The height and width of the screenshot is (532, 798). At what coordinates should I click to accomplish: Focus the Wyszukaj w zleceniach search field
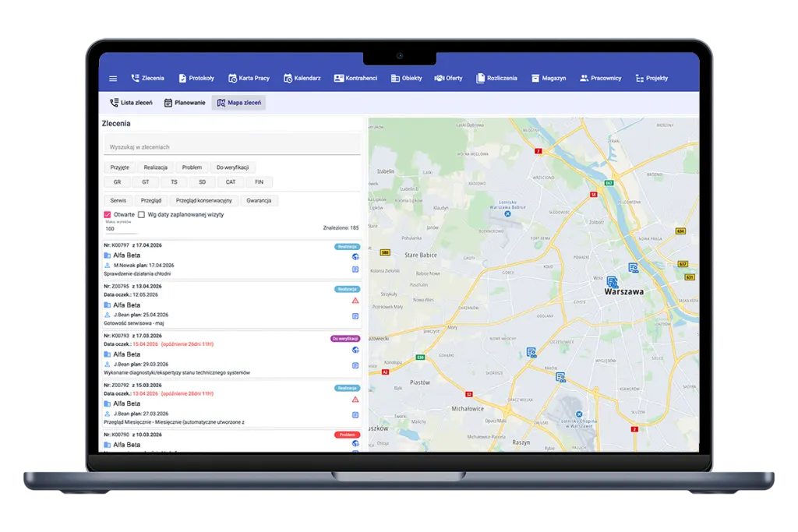pos(232,146)
